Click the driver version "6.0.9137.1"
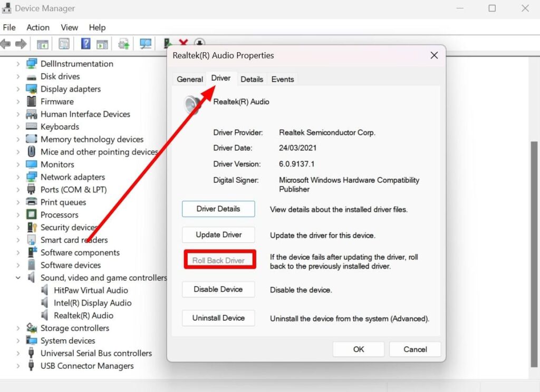 click(x=296, y=164)
